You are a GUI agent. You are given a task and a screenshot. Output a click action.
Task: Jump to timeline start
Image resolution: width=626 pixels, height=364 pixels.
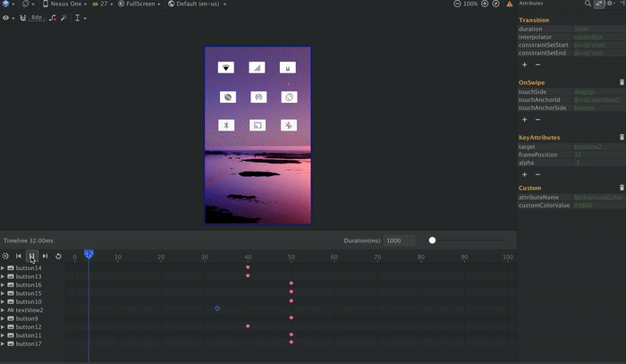(x=19, y=257)
